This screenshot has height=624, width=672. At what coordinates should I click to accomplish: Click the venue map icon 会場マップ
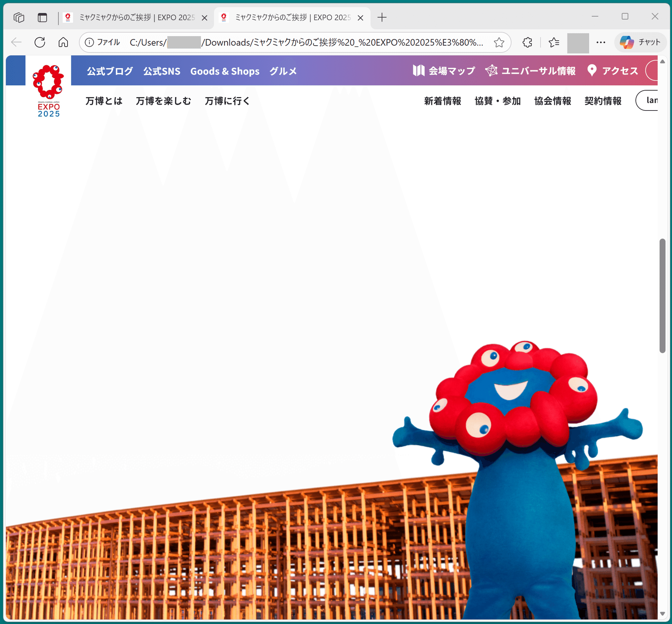point(418,71)
